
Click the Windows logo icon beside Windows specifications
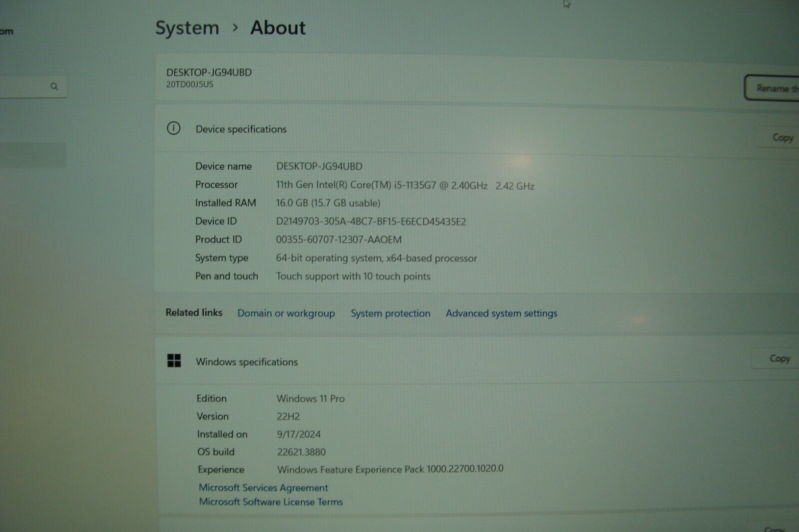(x=174, y=361)
